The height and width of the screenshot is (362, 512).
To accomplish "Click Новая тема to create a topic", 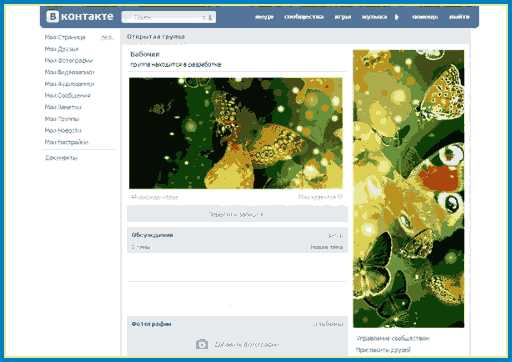I will 327,247.
